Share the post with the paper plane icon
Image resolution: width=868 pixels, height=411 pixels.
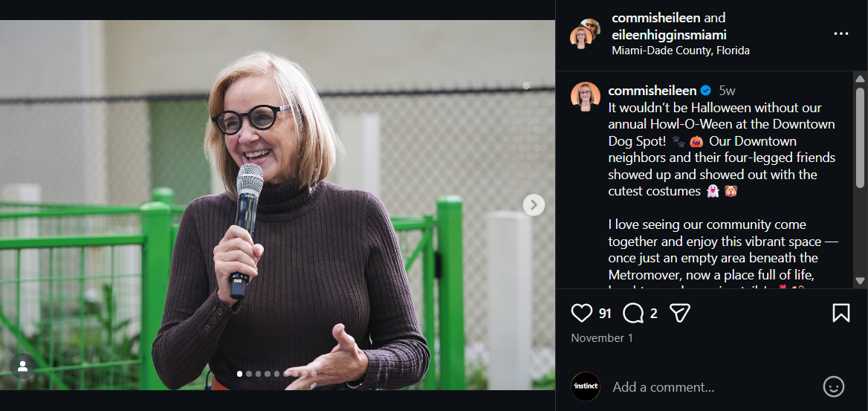coord(680,313)
